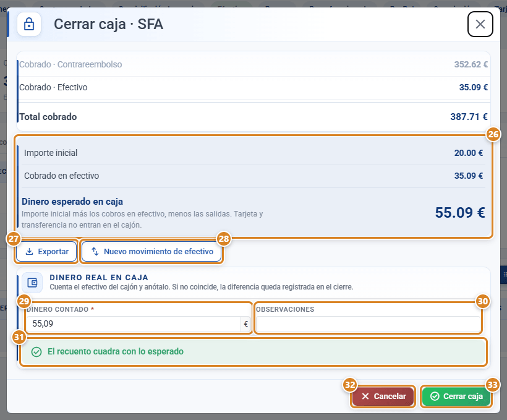Click the euro suffix of Dinero contado
The height and width of the screenshot is (420, 507).
tap(245, 324)
